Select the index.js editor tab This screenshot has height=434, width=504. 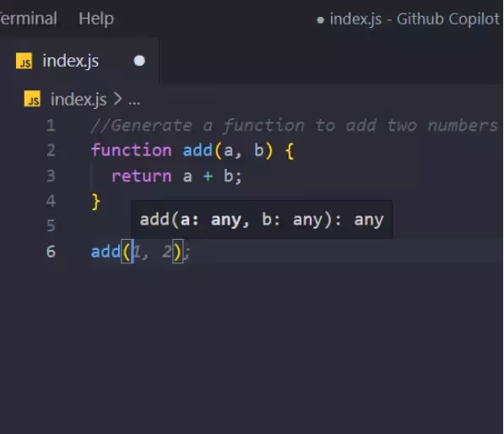pos(79,61)
